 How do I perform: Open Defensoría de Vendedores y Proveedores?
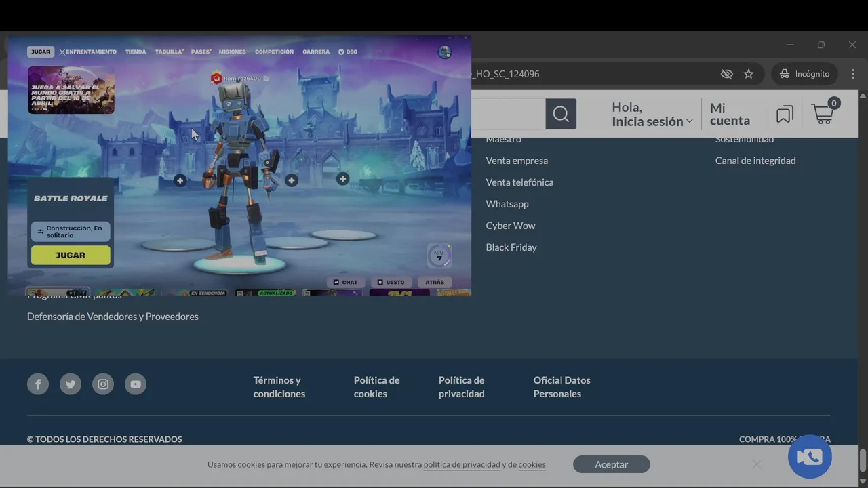coord(113,317)
